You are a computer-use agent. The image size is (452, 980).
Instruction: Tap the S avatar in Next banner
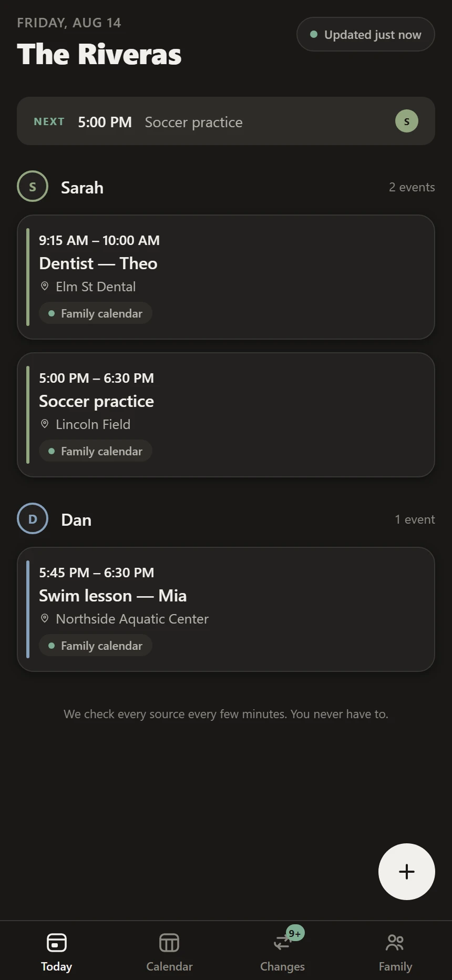point(406,121)
